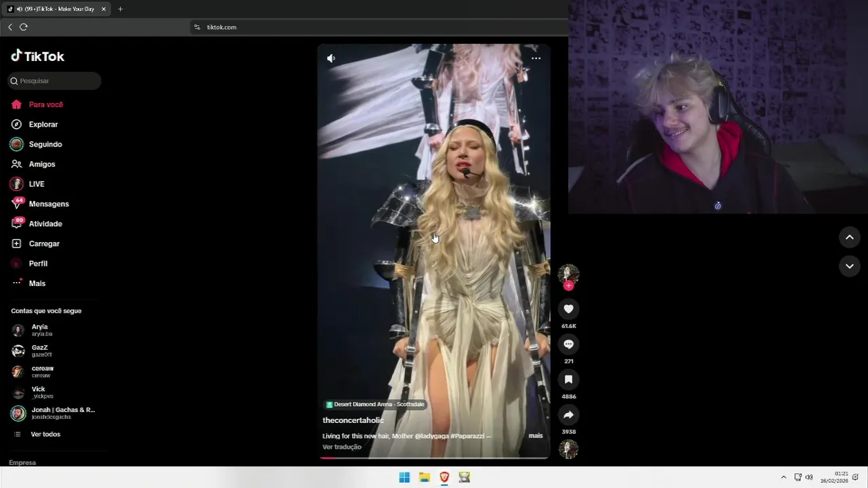Reload the page with the browser refresh icon
The image size is (868, 488).
[x=24, y=27]
